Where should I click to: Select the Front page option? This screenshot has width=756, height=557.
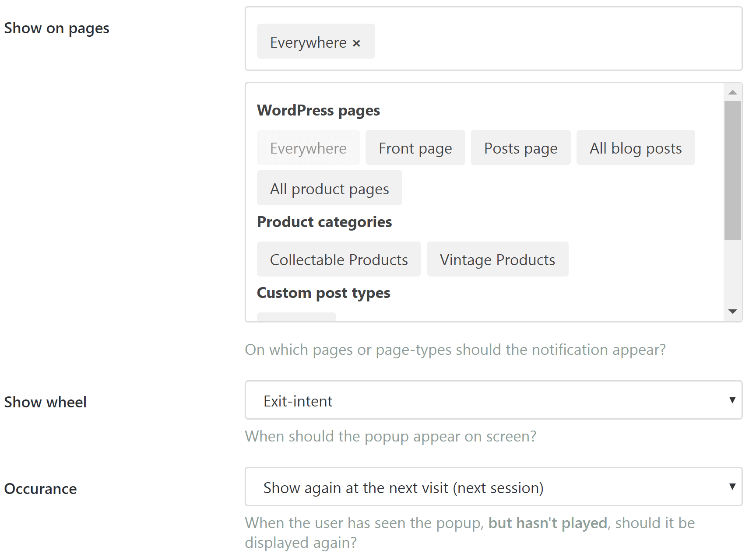click(x=415, y=148)
